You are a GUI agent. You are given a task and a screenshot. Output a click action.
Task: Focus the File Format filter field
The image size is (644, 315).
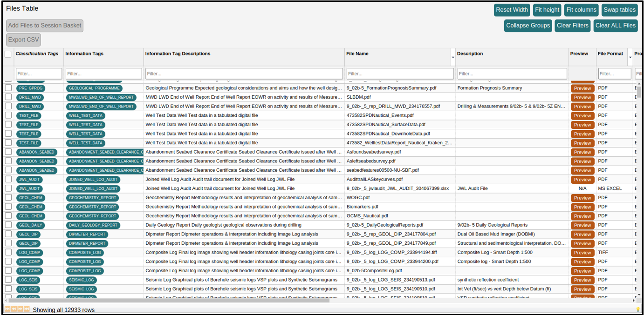(x=615, y=74)
